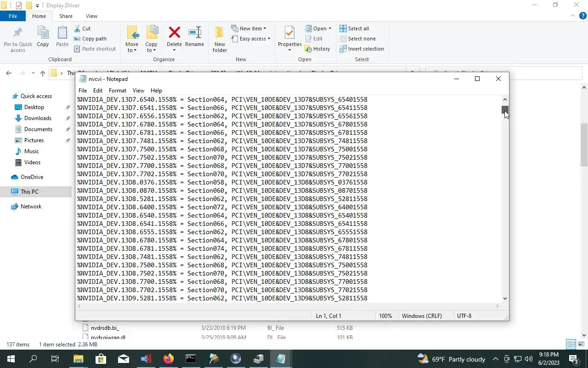Switch to details view in Explorer status bar

point(571,344)
